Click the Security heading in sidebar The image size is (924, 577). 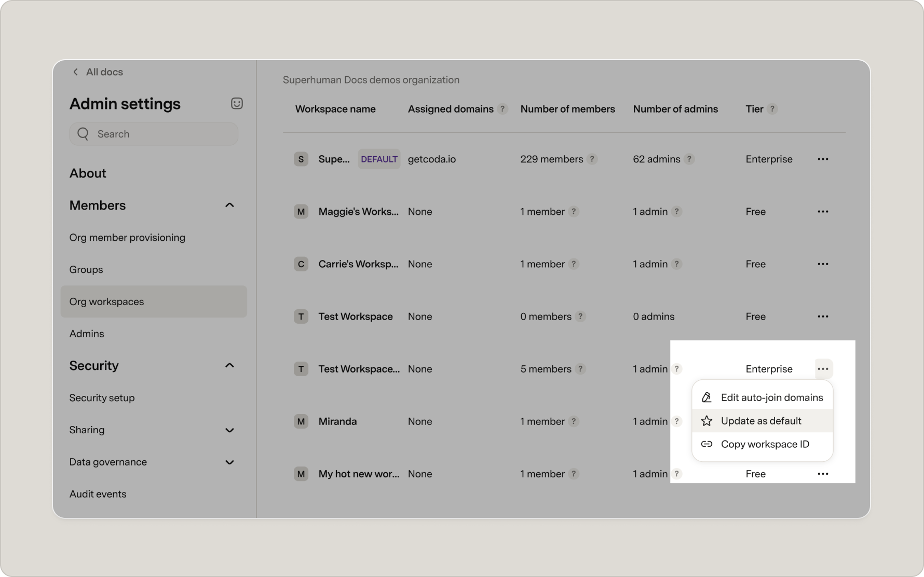click(x=94, y=366)
